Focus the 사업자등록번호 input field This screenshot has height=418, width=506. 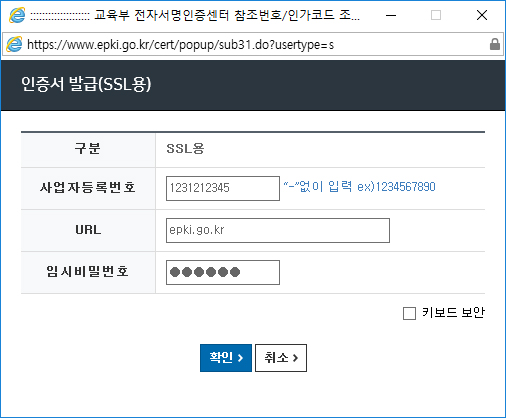pos(223,188)
